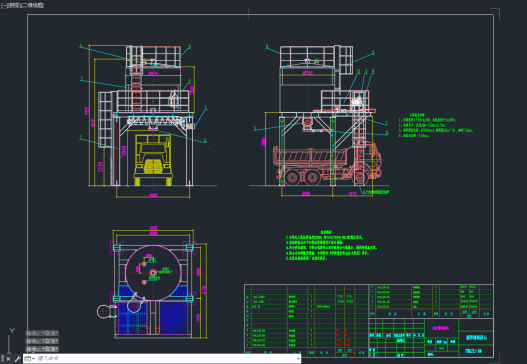
Task: Select the magenta circle in plan view
Action: [153, 273]
